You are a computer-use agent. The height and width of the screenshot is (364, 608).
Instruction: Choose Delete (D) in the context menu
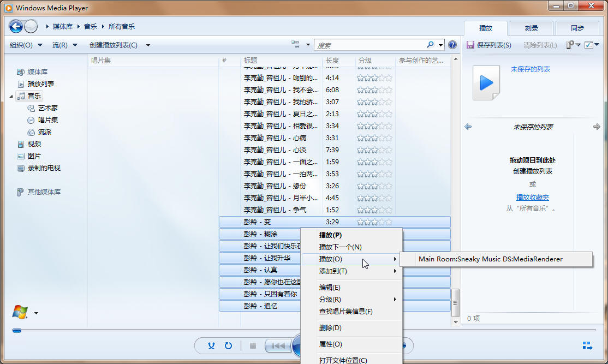[x=351, y=327]
